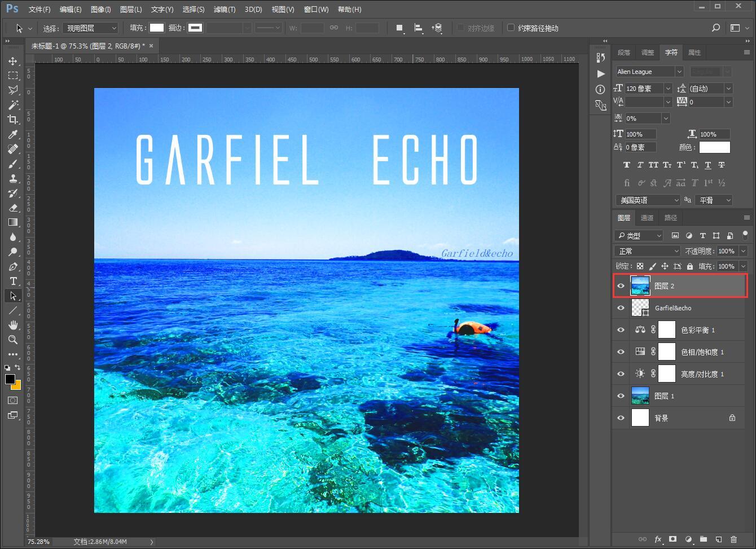Select the Move tool

13,61
